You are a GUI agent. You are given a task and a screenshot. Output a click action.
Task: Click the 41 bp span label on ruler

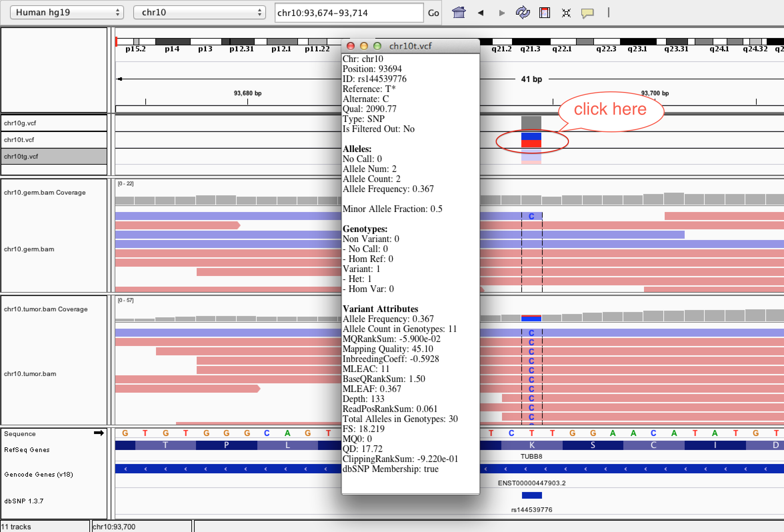tap(531, 79)
